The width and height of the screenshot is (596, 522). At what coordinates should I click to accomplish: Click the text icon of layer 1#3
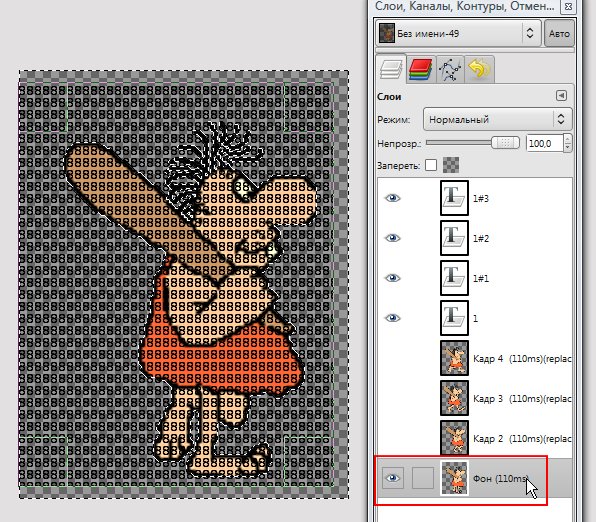(x=454, y=198)
